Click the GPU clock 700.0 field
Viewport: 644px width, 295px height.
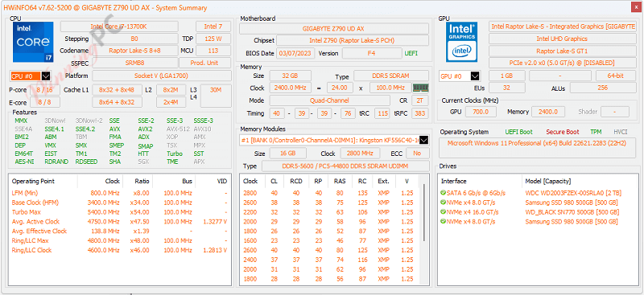480,112
